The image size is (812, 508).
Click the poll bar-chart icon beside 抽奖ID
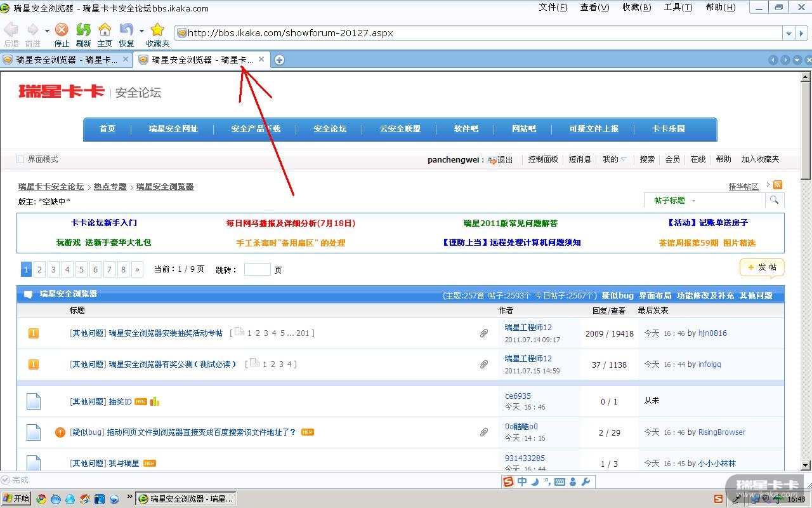tap(155, 401)
